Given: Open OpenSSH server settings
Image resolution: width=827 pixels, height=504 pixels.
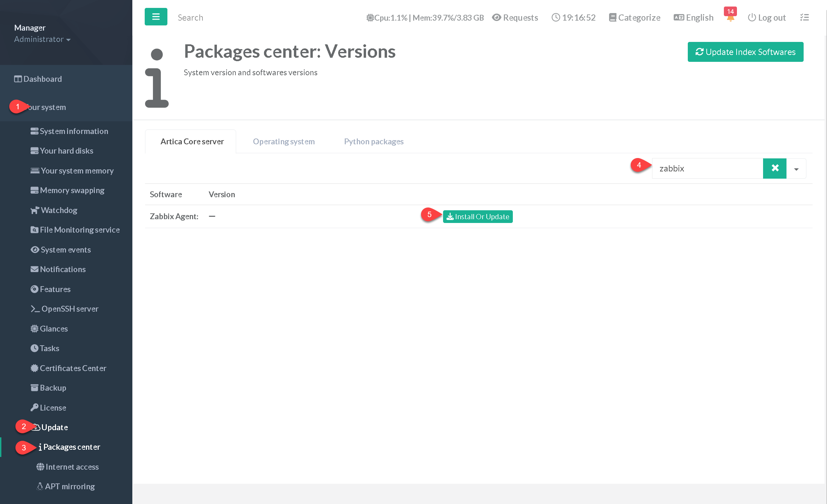Looking at the screenshot, I should coord(69,309).
